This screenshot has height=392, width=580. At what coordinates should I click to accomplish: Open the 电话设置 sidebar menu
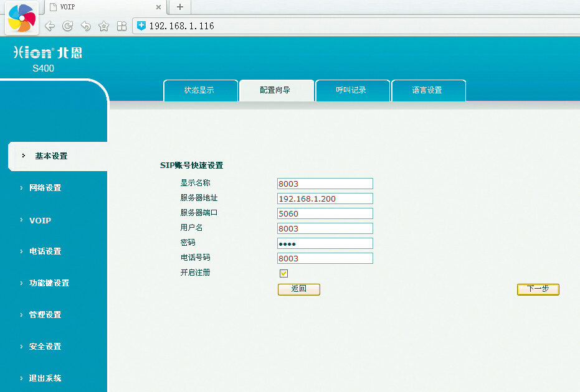tap(45, 251)
